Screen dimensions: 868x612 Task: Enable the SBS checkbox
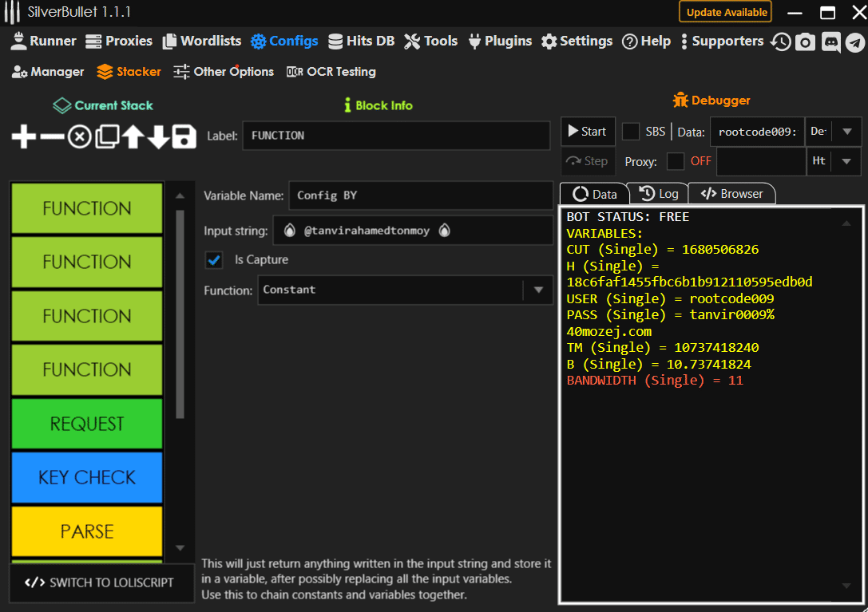click(631, 132)
